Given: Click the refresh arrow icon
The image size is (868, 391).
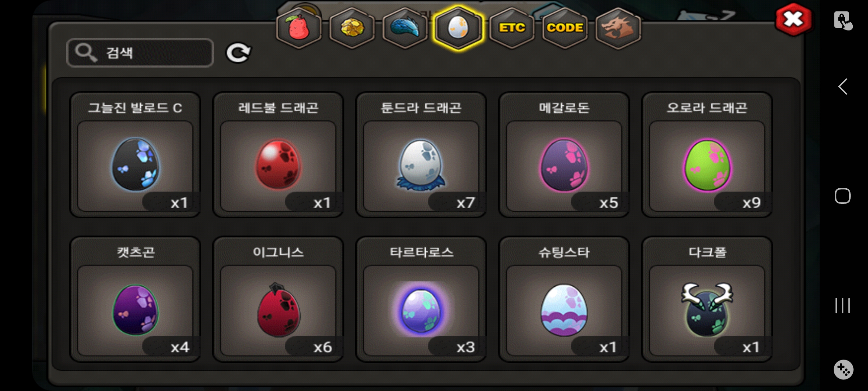Looking at the screenshot, I should click(238, 53).
